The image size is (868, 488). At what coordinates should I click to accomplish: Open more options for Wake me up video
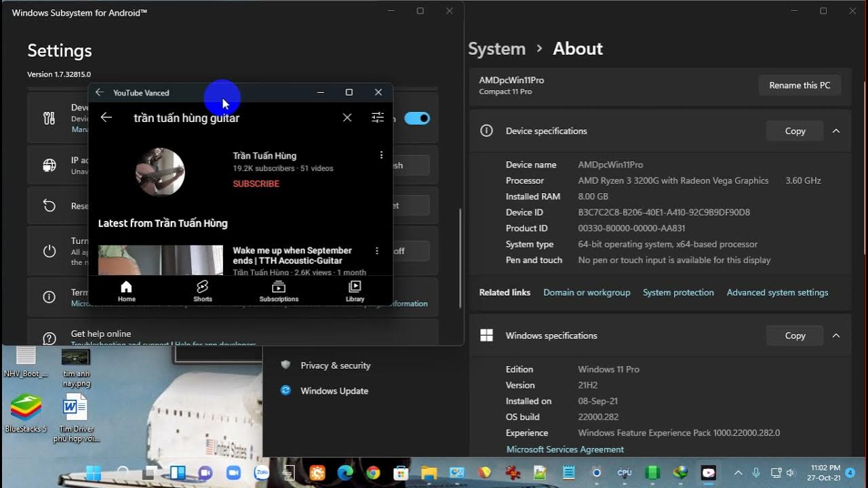coord(377,251)
